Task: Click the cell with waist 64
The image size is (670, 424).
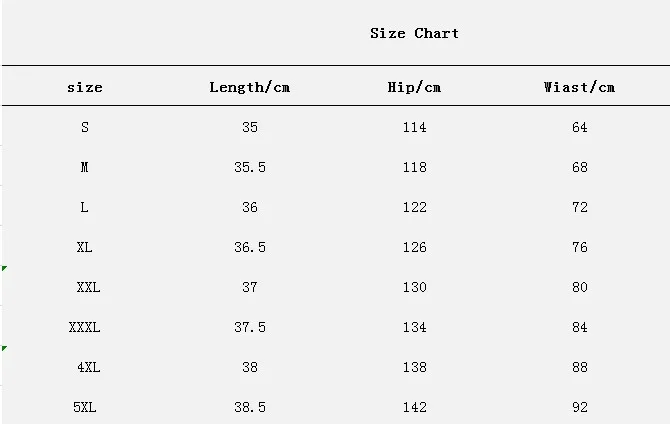Action: point(579,127)
